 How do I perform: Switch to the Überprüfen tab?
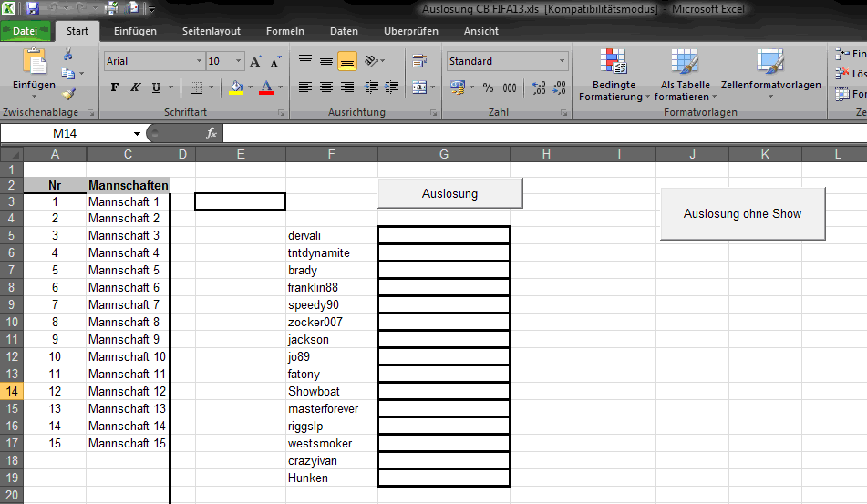pos(411,31)
